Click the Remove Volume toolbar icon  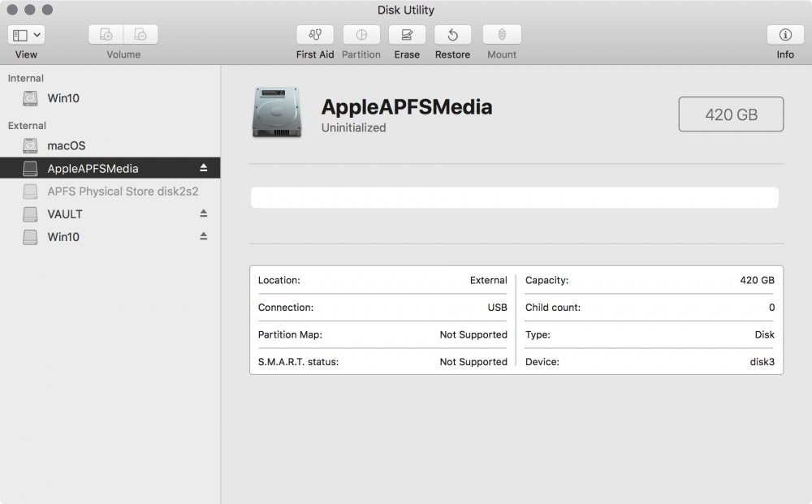tap(140, 35)
